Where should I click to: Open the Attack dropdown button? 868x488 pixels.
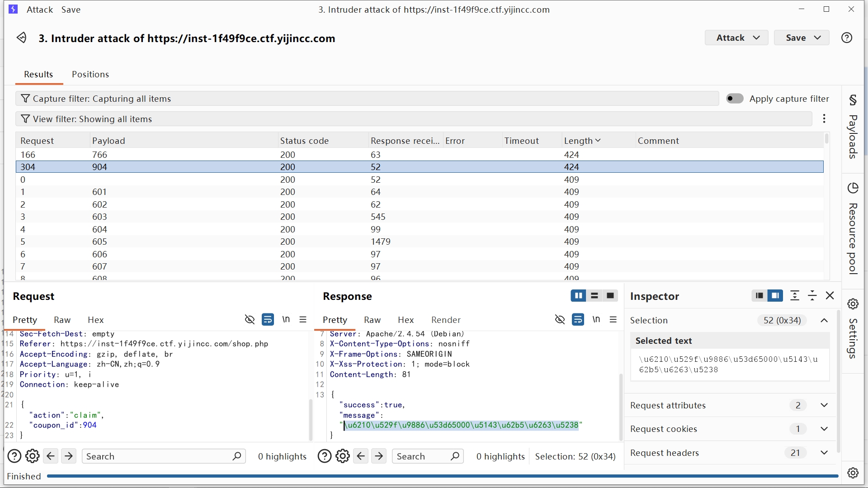[736, 38]
